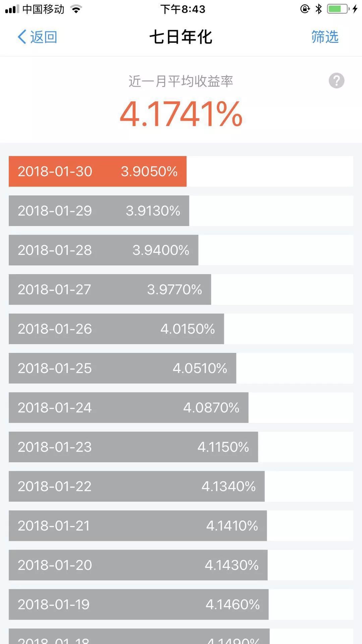Select the 2018-01-20 row at 4.1430%

click(138, 565)
